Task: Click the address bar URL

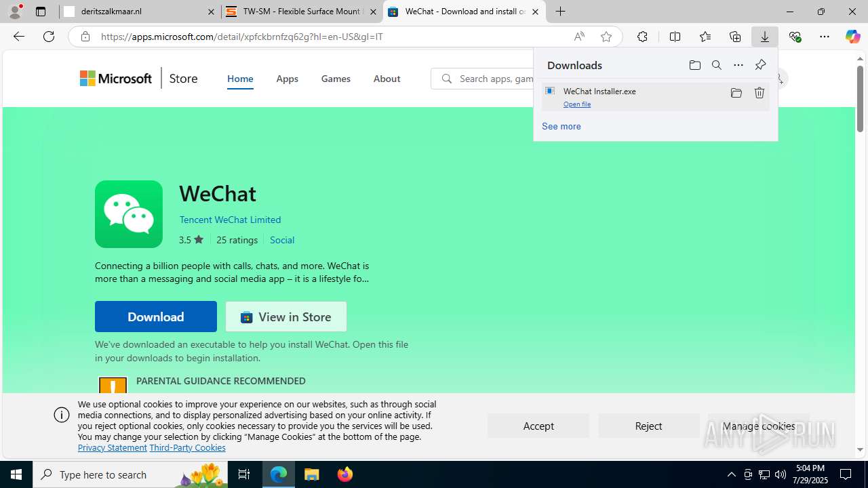Action: pos(242,37)
